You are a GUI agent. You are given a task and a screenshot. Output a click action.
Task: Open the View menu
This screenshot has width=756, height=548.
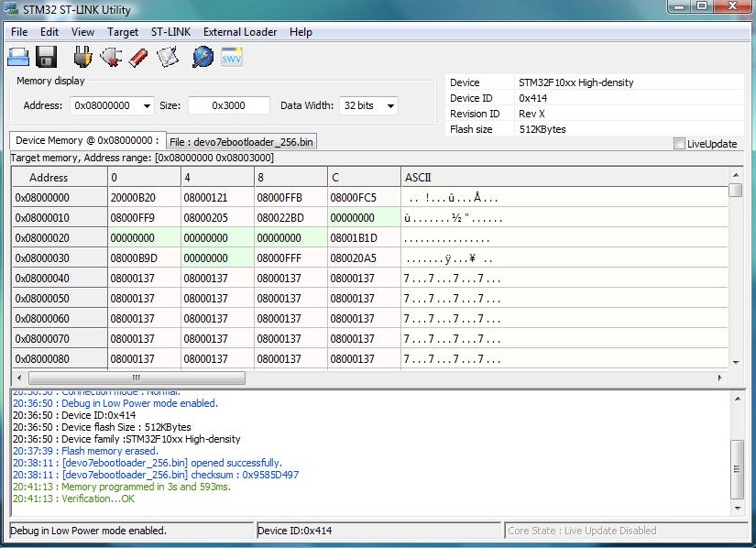[82, 32]
